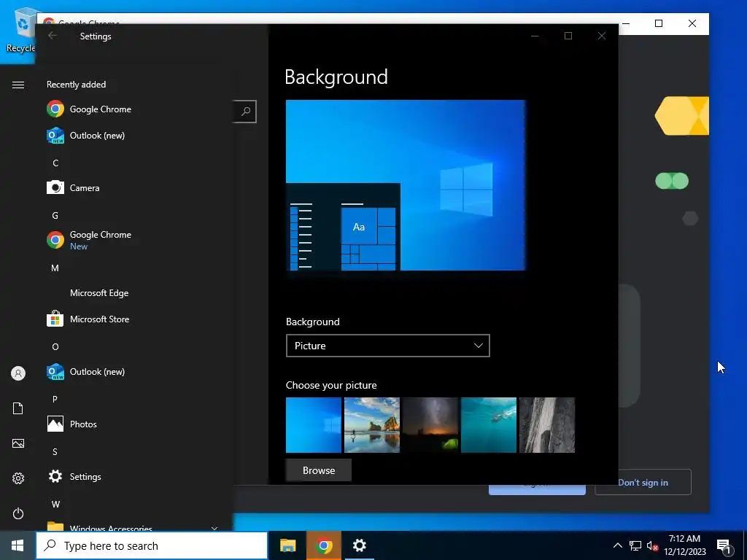Open Pictures from the Start rail
Screen dimensions: 747x560
18,443
